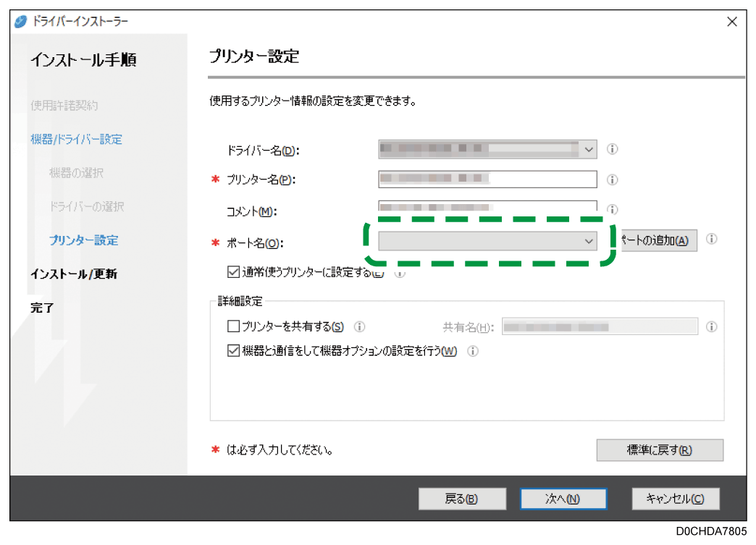The width and height of the screenshot is (756, 545).
Task: Enable the プリンターを共有する checkbox
Action: coord(233,326)
